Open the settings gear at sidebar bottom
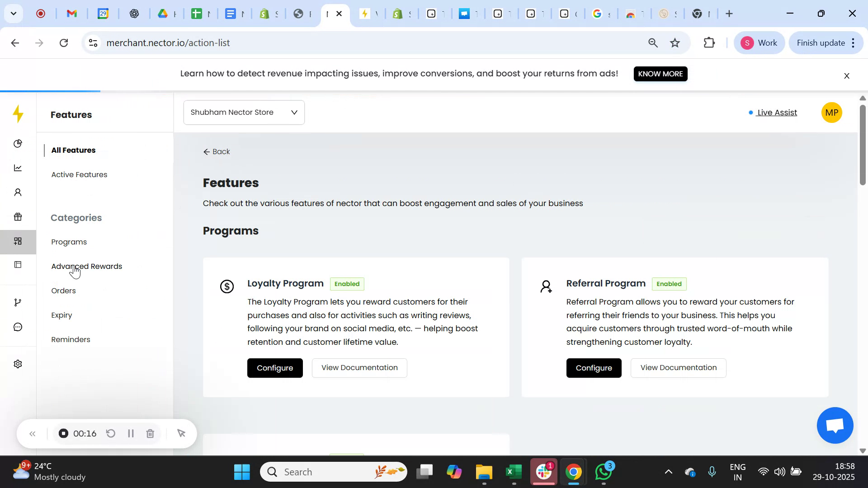The height and width of the screenshot is (488, 868). pyautogui.click(x=18, y=364)
